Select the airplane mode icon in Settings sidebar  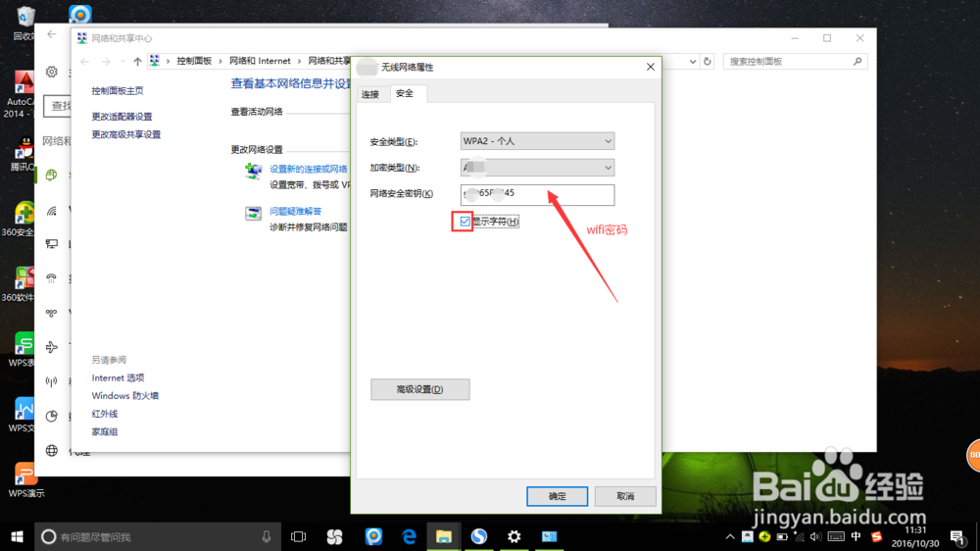(x=52, y=347)
